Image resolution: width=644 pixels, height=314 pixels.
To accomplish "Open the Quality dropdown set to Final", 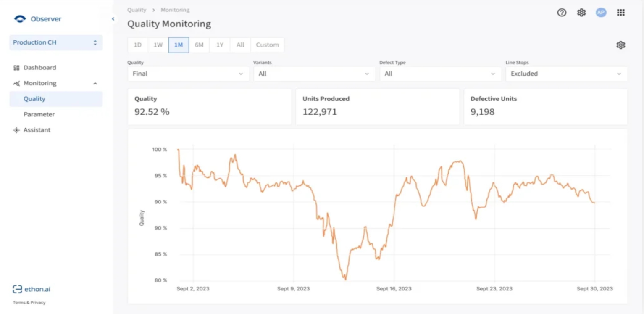I will (x=188, y=74).
